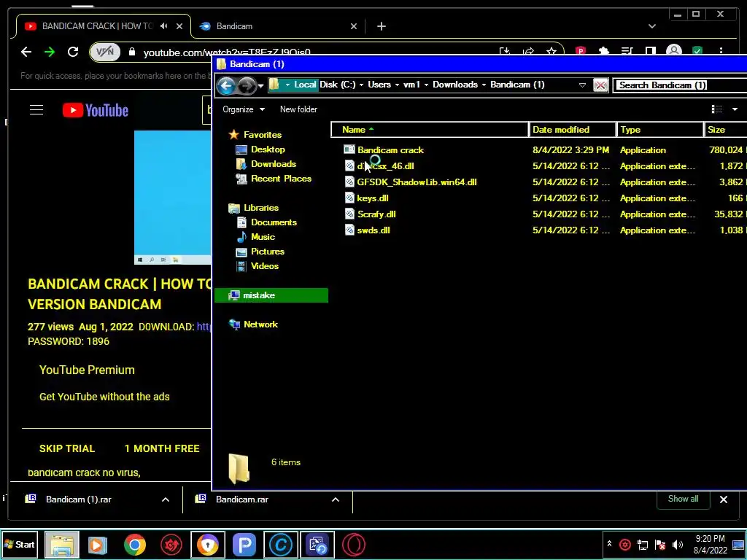
Task: Go back in the Explorer window
Action: click(226, 86)
